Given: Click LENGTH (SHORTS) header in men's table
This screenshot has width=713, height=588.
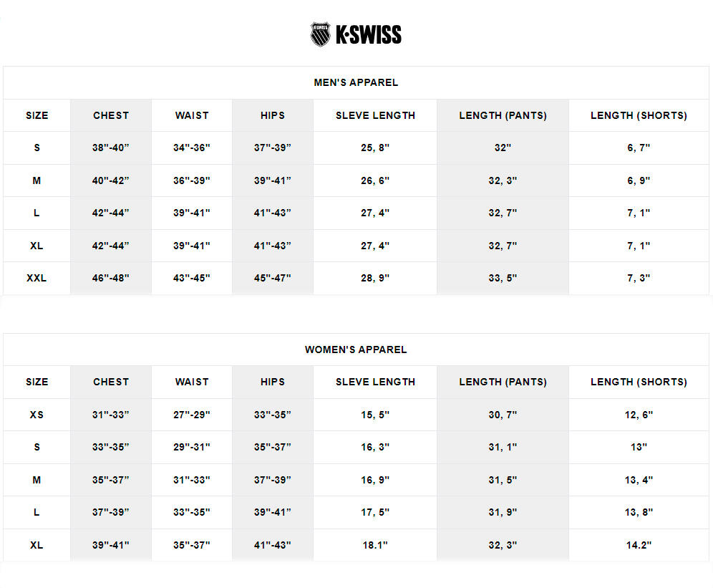Looking at the screenshot, I should point(639,115).
